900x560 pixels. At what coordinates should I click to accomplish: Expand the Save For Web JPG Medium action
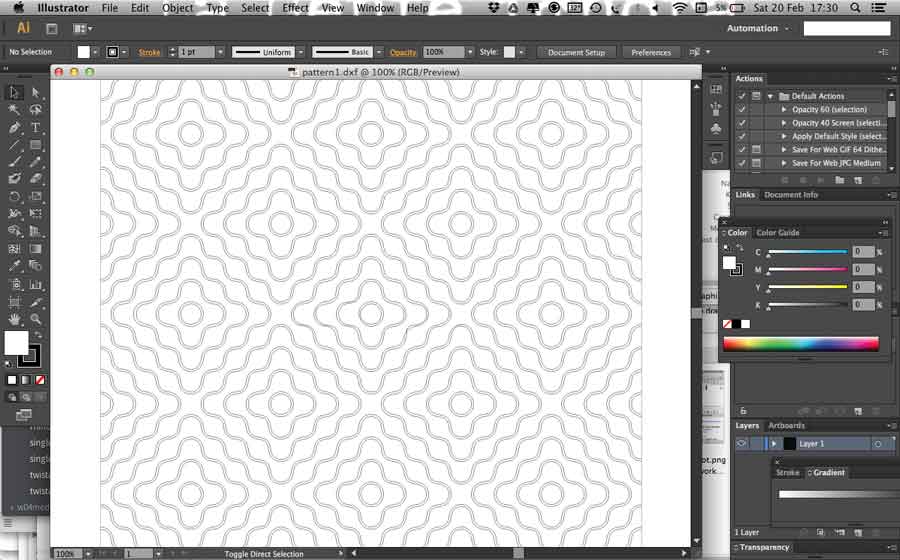[x=784, y=163]
